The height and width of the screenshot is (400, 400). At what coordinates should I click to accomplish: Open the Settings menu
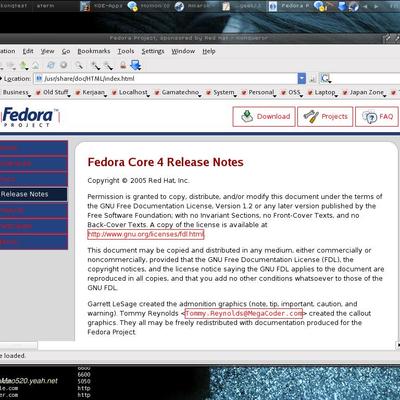[x=153, y=51]
